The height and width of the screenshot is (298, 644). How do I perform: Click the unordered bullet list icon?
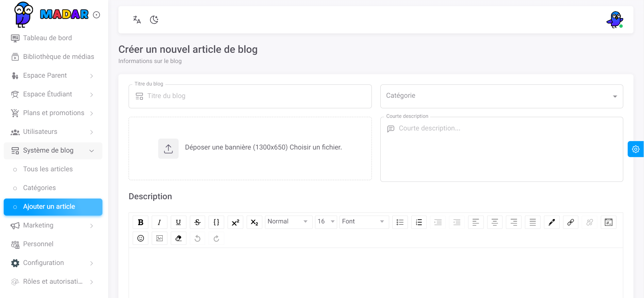[x=400, y=222]
